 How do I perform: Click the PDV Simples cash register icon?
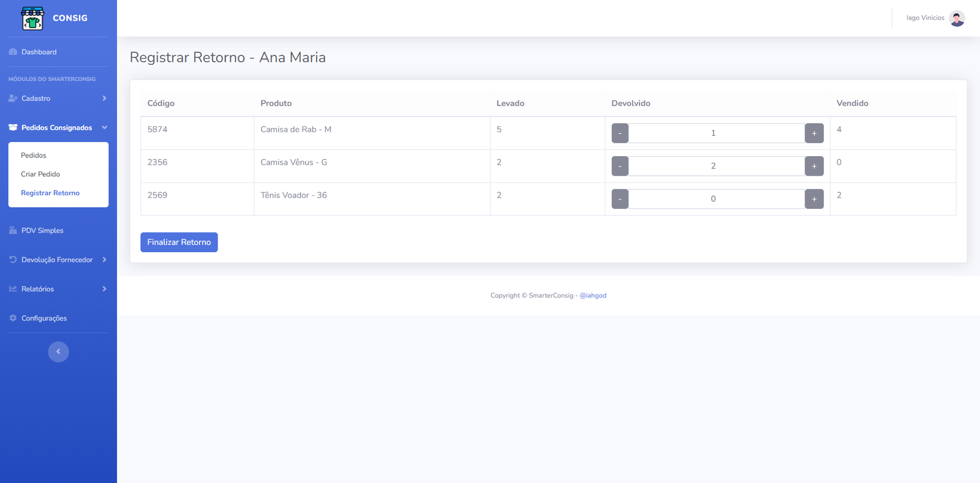click(13, 231)
